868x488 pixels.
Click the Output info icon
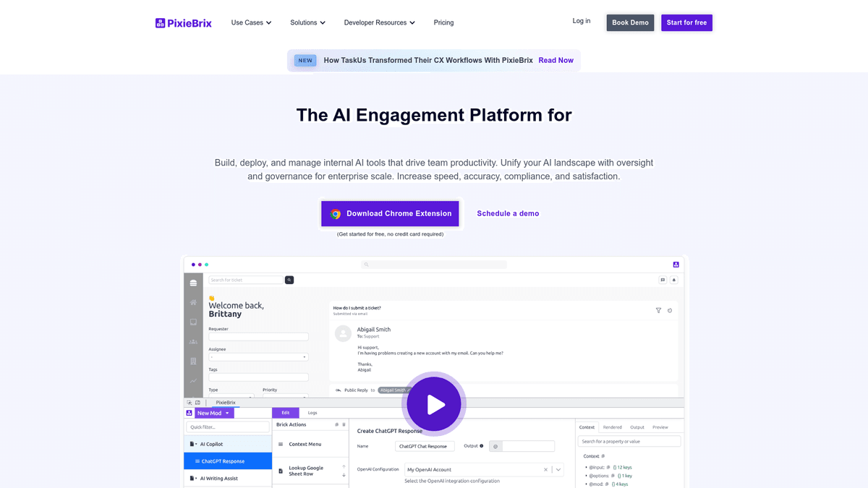pos(482,446)
